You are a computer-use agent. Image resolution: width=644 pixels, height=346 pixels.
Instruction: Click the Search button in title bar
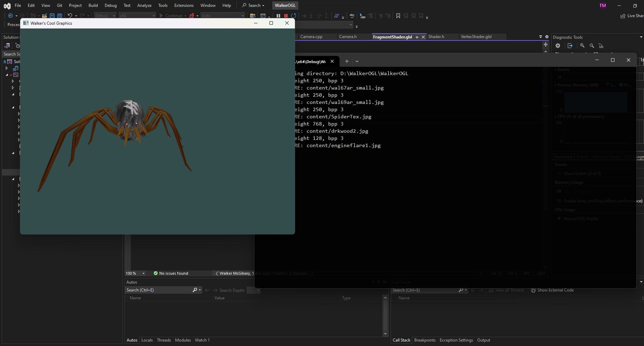click(x=253, y=5)
